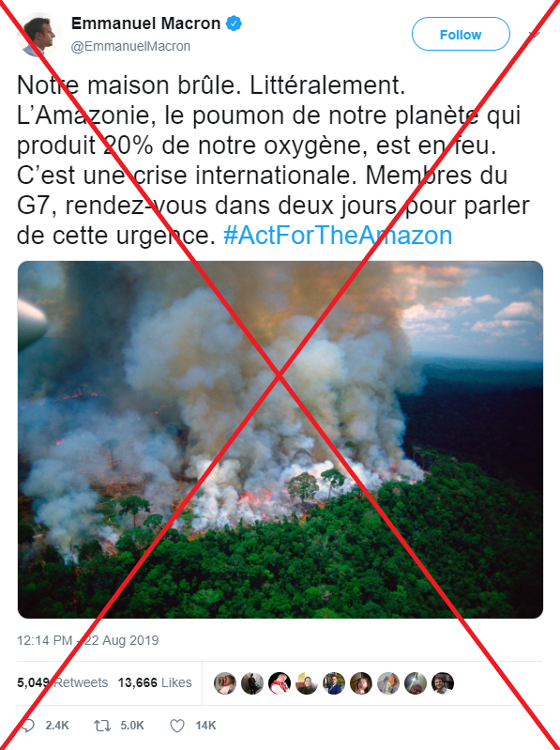Click the 5.0K retweet count

(x=132, y=726)
